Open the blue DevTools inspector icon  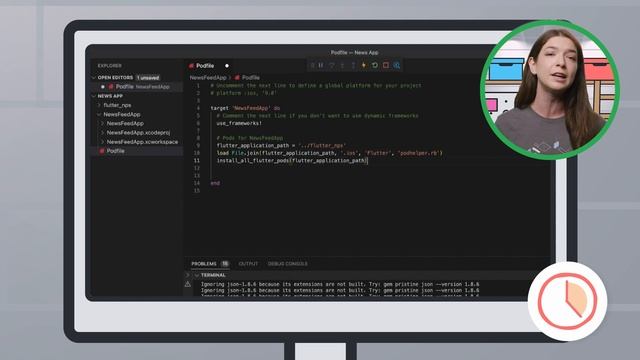397,65
